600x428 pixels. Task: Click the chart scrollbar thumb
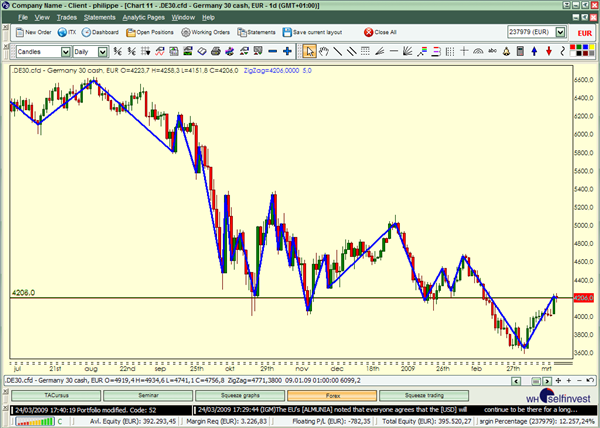[536, 381]
